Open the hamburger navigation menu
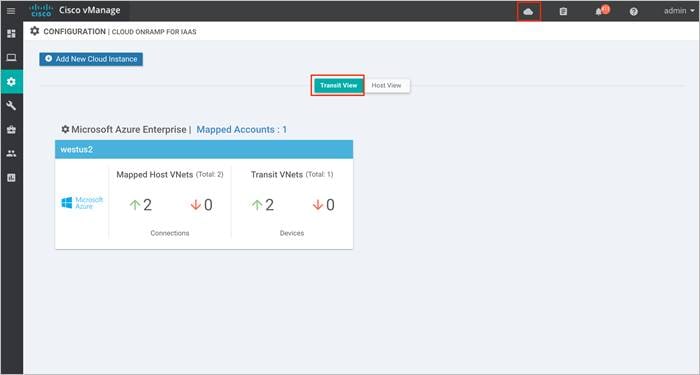 point(11,11)
